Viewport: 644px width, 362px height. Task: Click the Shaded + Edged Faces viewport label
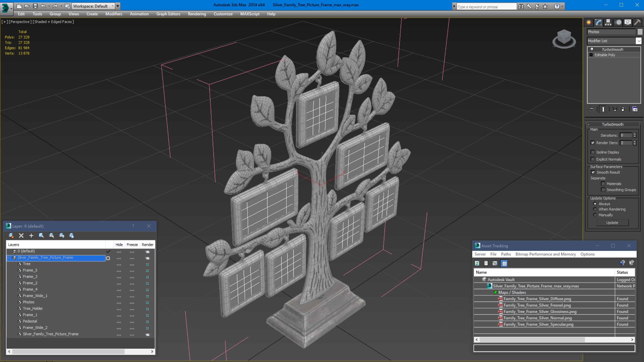coord(54,22)
